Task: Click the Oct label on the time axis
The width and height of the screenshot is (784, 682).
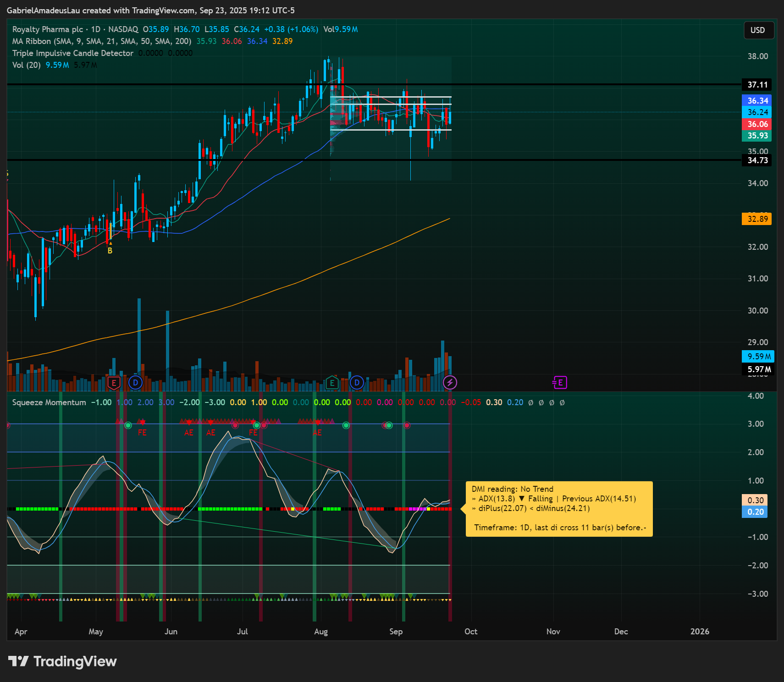Action: (471, 632)
